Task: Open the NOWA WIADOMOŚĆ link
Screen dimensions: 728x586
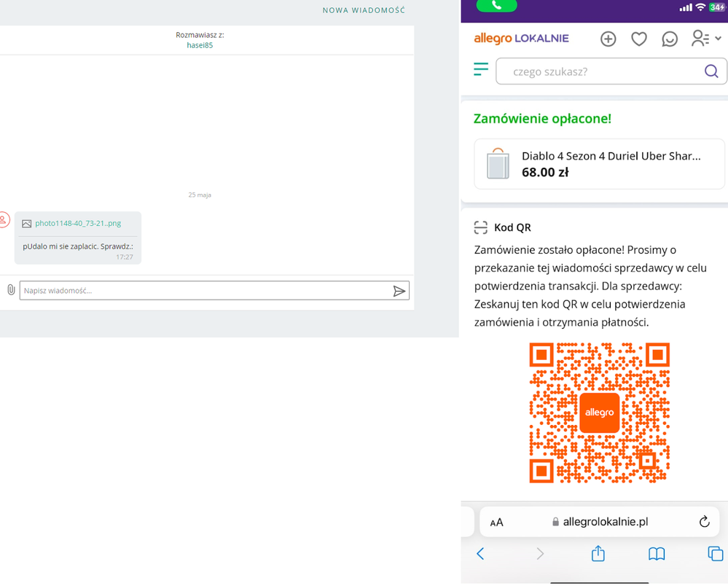Action: tap(364, 10)
